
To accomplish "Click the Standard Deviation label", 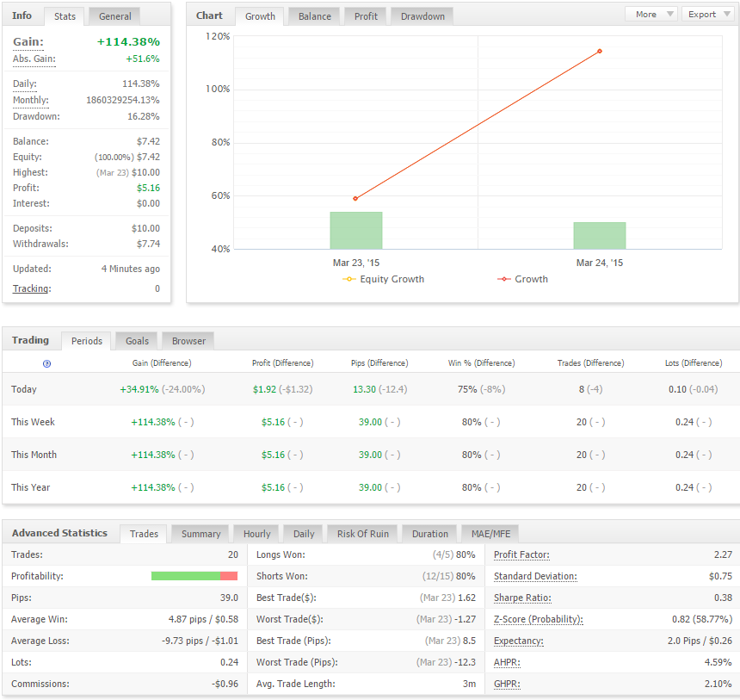I will click(535, 576).
